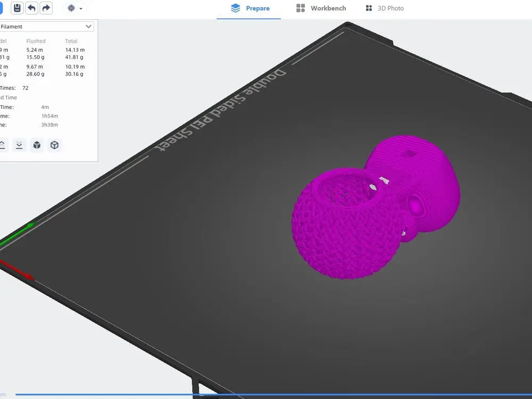The image size is (532, 399).
Task: Click the flushed value "5.24 m"
Action: tap(35, 50)
